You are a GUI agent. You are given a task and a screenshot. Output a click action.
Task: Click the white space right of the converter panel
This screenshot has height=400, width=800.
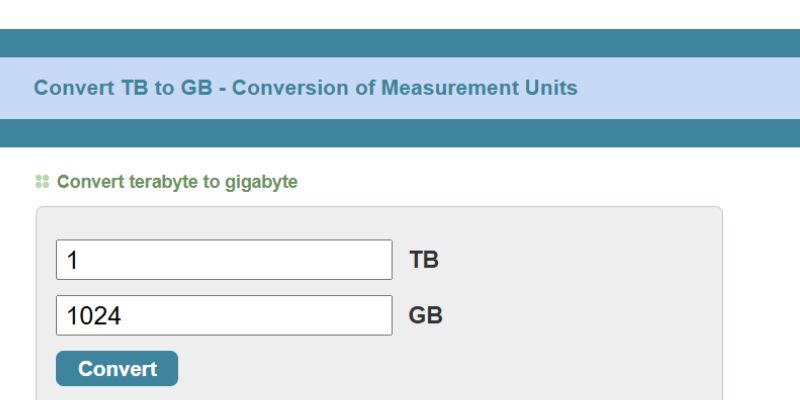761,300
